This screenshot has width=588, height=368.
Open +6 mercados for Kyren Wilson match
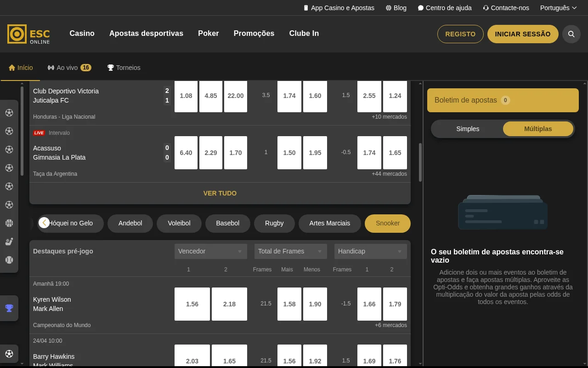pyautogui.click(x=391, y=325)
